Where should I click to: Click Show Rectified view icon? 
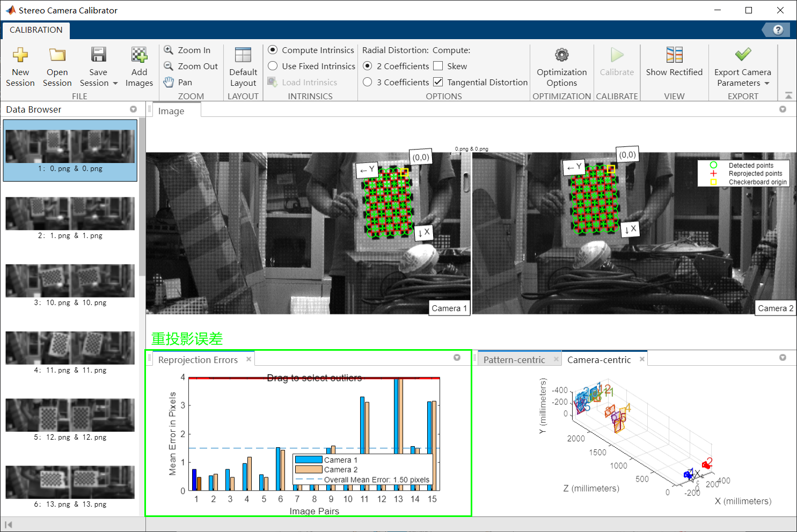pos(674,55)
